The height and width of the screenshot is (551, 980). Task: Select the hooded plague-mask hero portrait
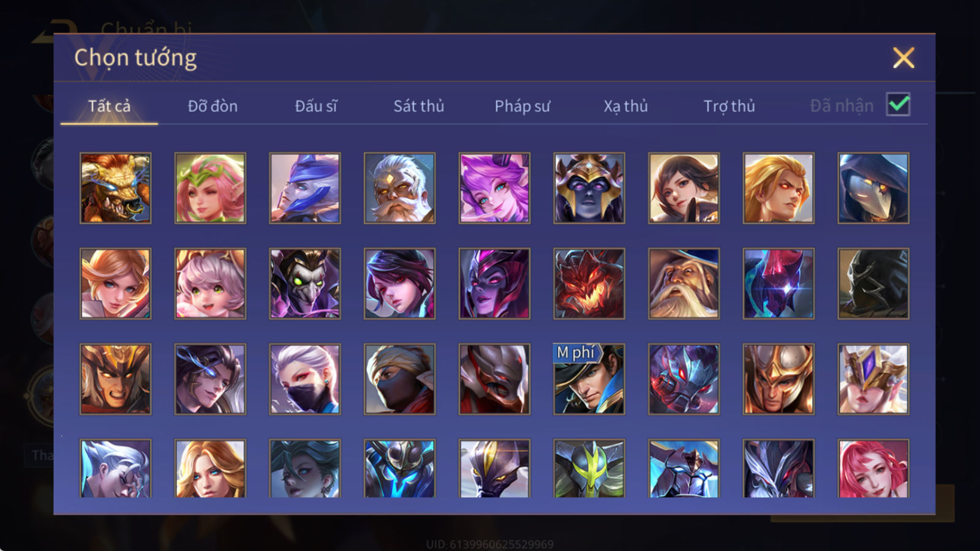click(873, 188)
